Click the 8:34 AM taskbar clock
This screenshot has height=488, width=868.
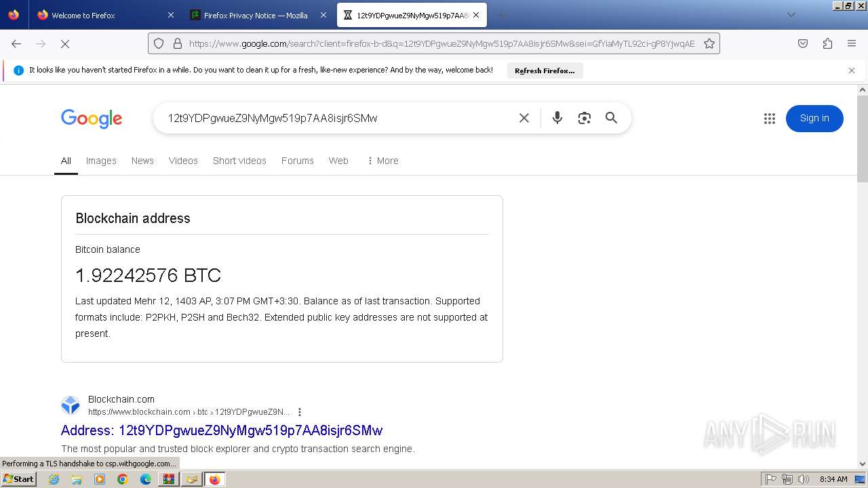[x=833, y=479]
